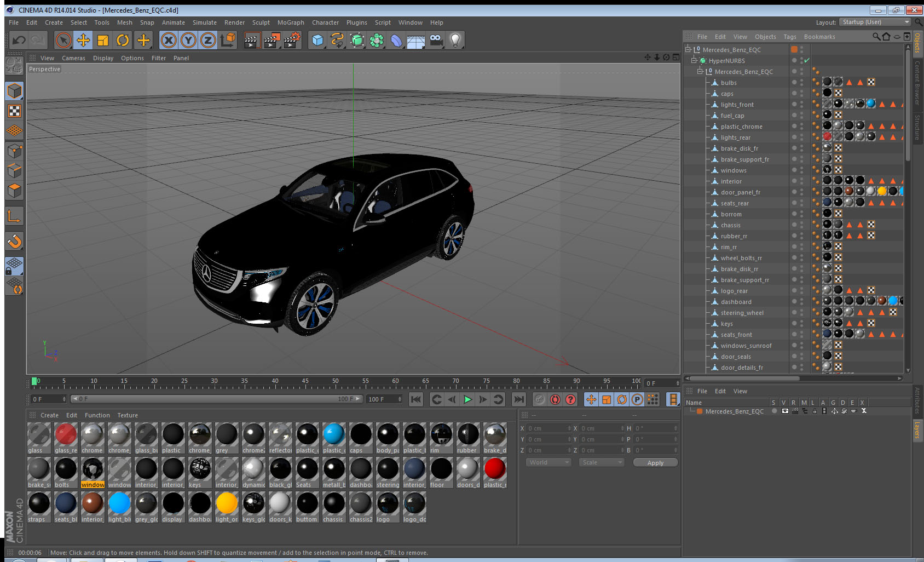Screen dimensions: 924x562
Task: Open the World coordinate dropdown
Action: [548, 462]
